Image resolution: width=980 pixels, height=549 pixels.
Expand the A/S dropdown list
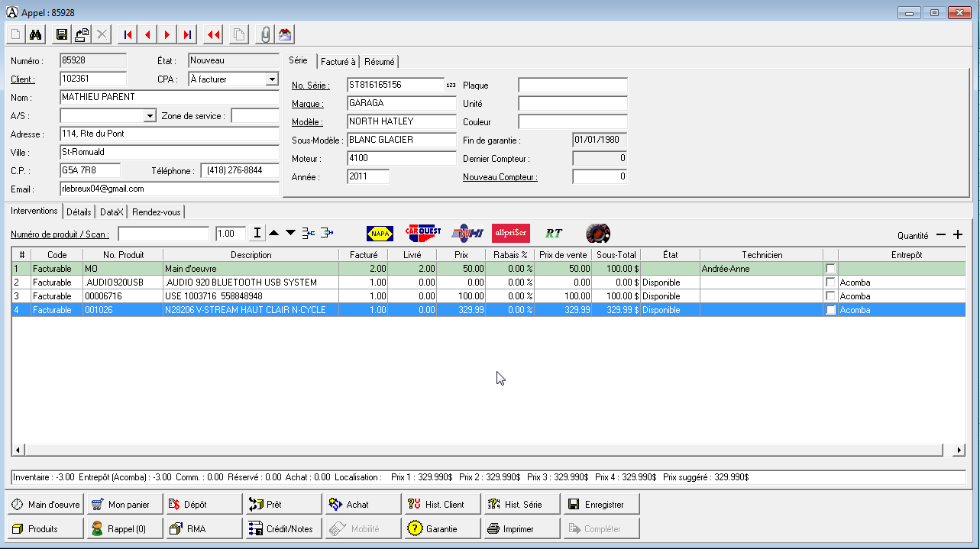coord(150,116)
